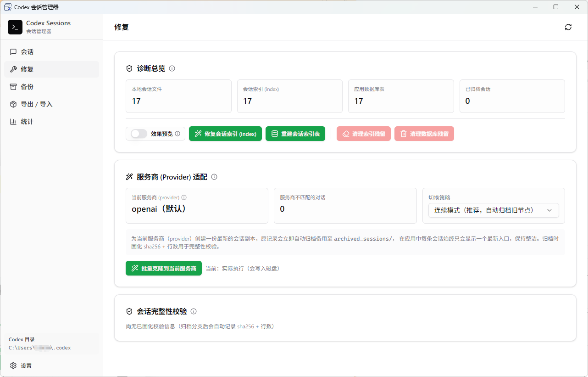
Task: Select 修复 in the sidebar
Action: click(51, 69)
